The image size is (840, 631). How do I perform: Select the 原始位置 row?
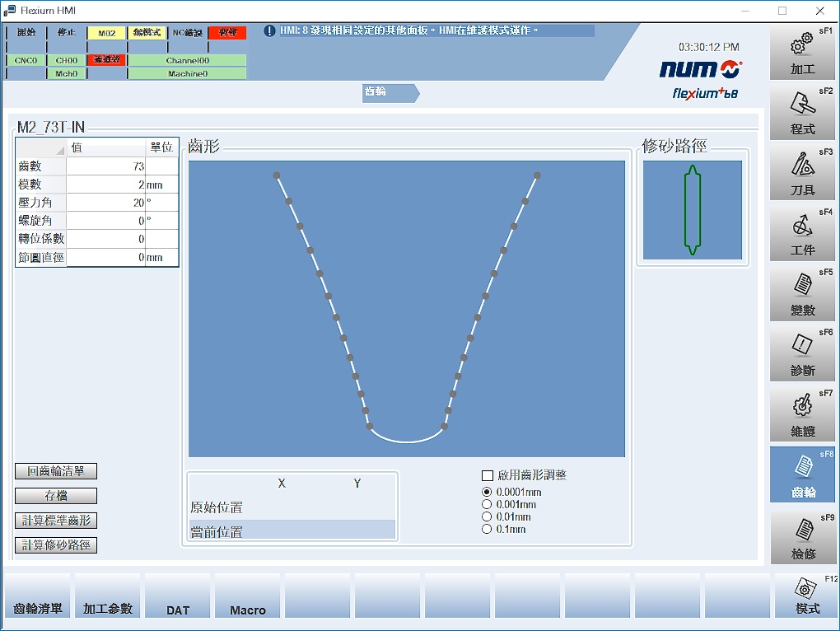[x=292, y=507]
